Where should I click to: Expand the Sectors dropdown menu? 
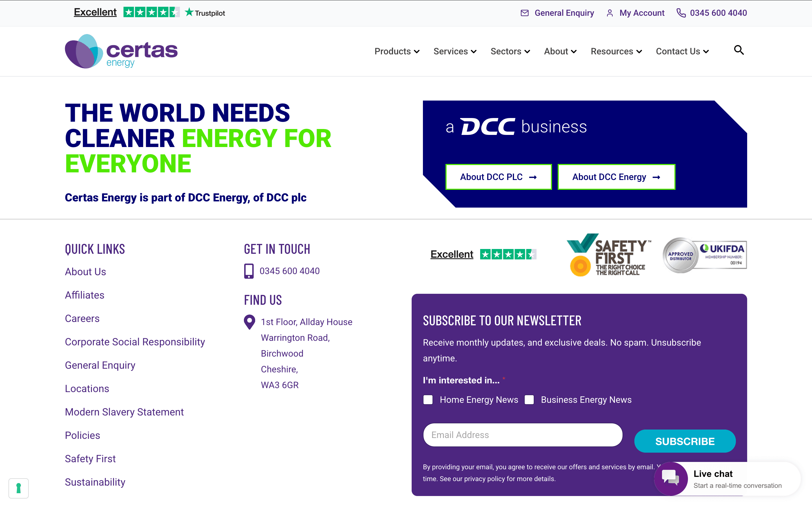[510, 51]
